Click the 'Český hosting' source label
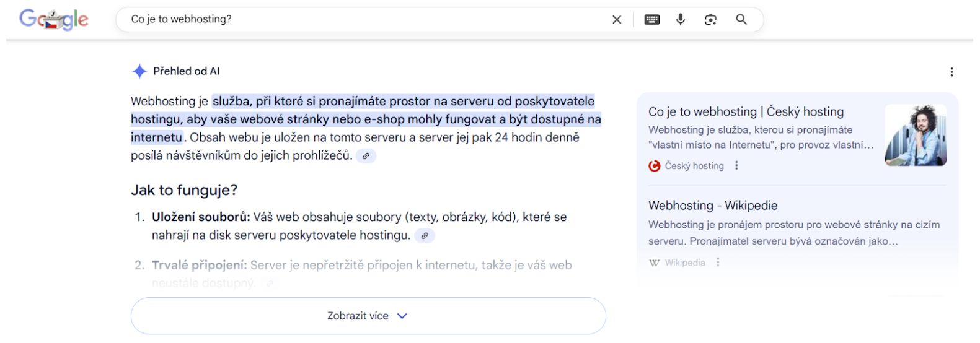 [x=694, y=166]
